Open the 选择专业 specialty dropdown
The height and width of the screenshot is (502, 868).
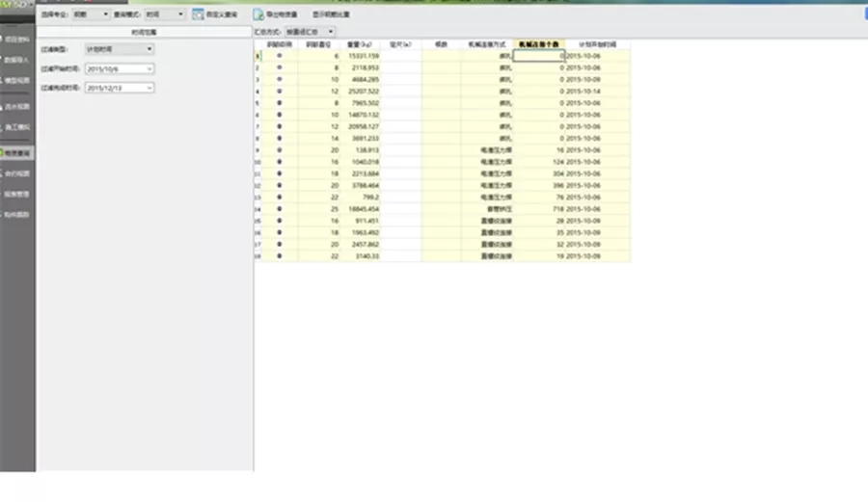(x=91, y=14)
